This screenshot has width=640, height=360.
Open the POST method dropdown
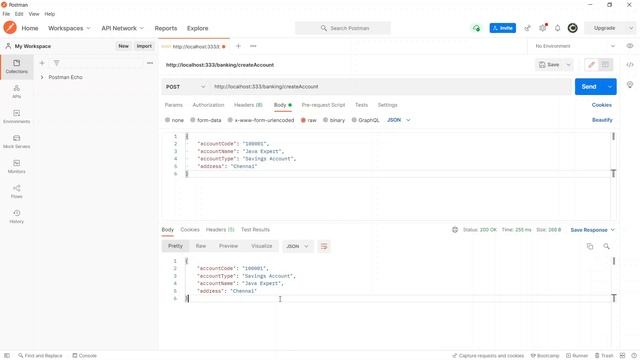click(x=186, y=87)
